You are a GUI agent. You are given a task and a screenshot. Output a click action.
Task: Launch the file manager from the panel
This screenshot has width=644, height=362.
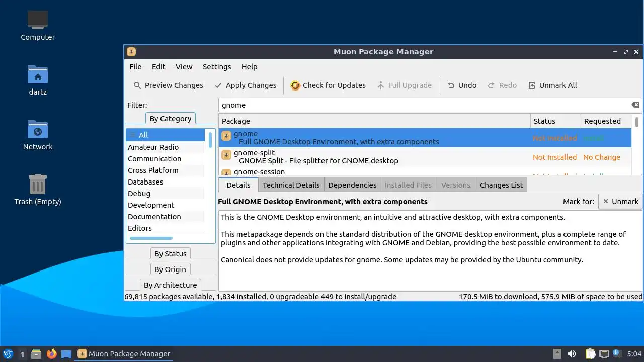pos(36,354)
